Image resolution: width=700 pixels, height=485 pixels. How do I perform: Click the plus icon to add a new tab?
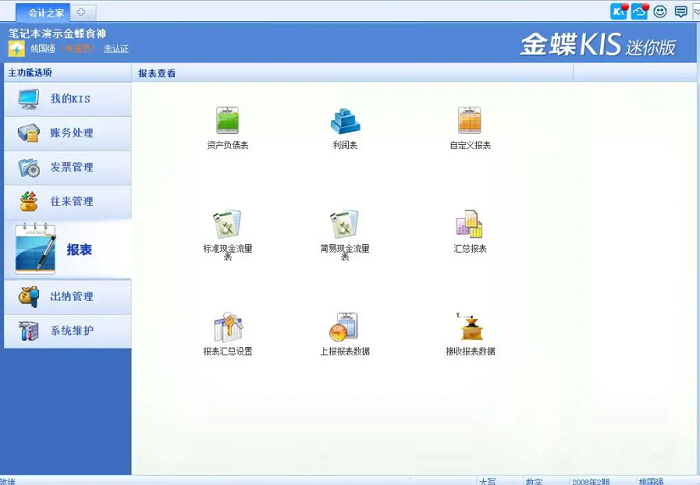tap(81, 13)
